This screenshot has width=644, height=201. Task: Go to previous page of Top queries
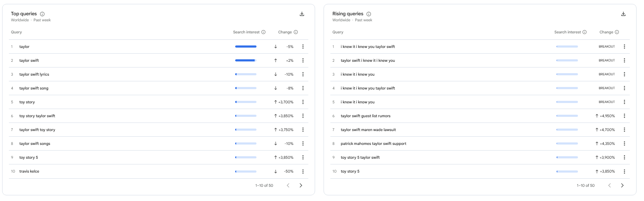tap(288, 185)
